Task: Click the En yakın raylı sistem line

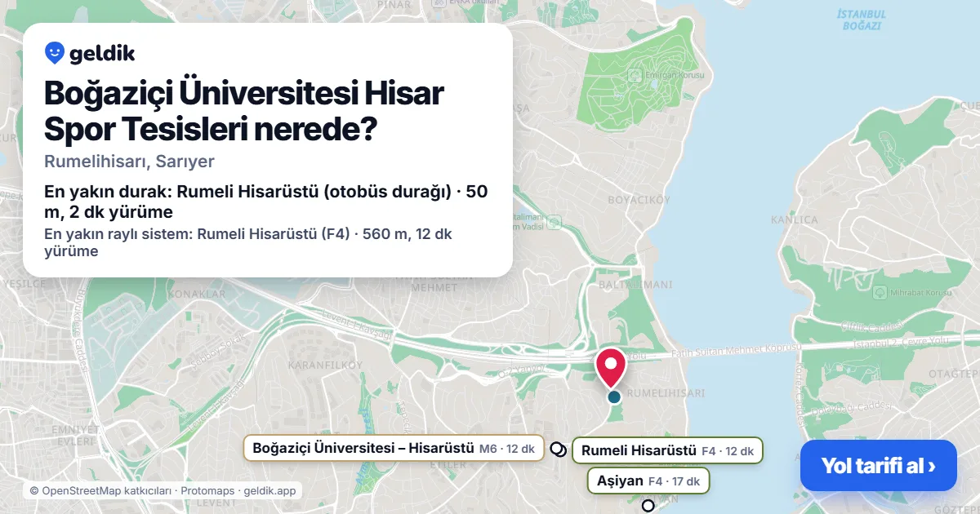Action: [x=248, y=242]
